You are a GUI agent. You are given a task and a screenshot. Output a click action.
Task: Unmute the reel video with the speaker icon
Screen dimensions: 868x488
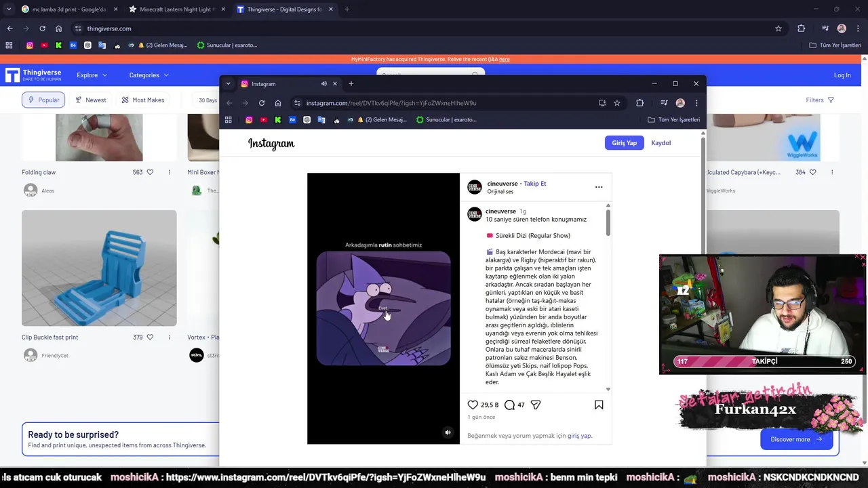(x=448, y=432)
